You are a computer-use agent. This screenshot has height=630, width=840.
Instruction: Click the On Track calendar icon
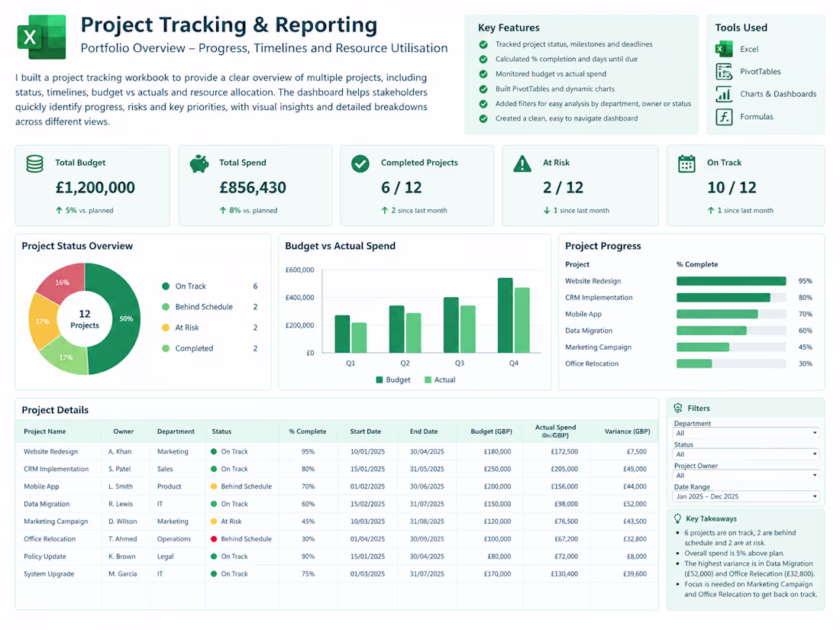point(687,163)
